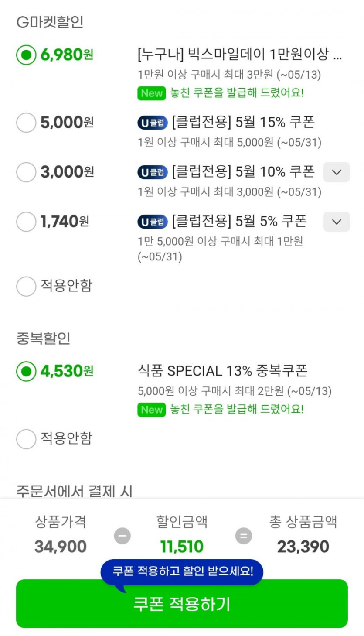Tap the 식품 SPECIAL 13% 중복쿠폰 title

pyautogui.click(x=222, y=371)
